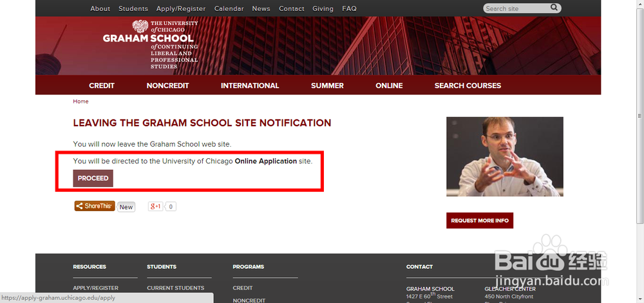Select the CREDIT main navigation tab

tap(102, 86)
